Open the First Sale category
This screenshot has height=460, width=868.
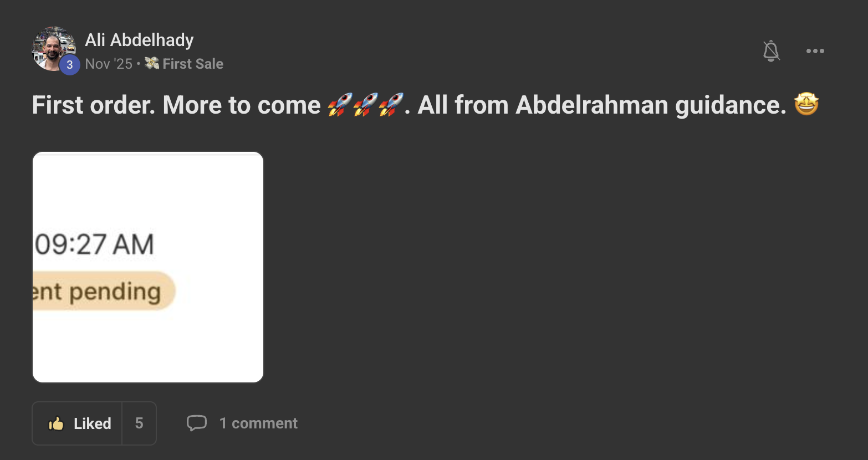192,64
